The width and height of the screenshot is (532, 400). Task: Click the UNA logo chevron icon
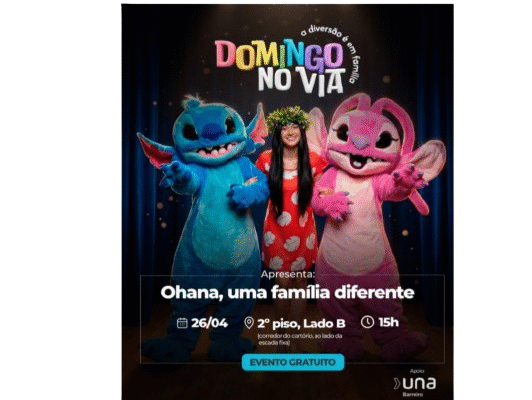(397, 384)
